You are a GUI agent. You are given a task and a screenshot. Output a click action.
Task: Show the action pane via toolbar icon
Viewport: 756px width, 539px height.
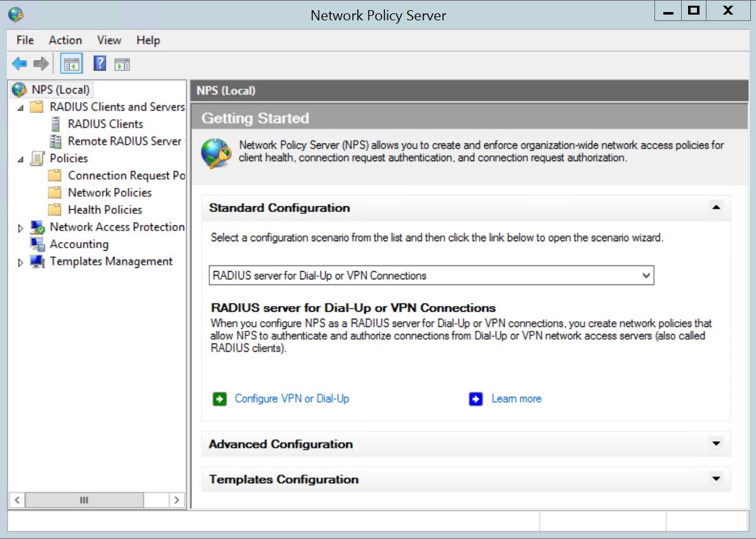122,63
